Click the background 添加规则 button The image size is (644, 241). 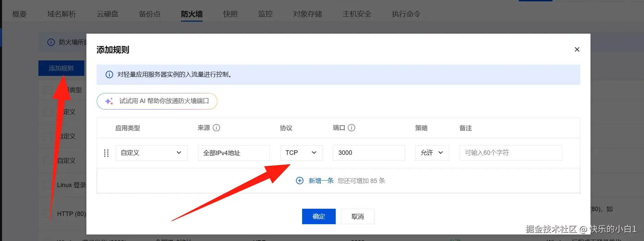click(61, 68)
